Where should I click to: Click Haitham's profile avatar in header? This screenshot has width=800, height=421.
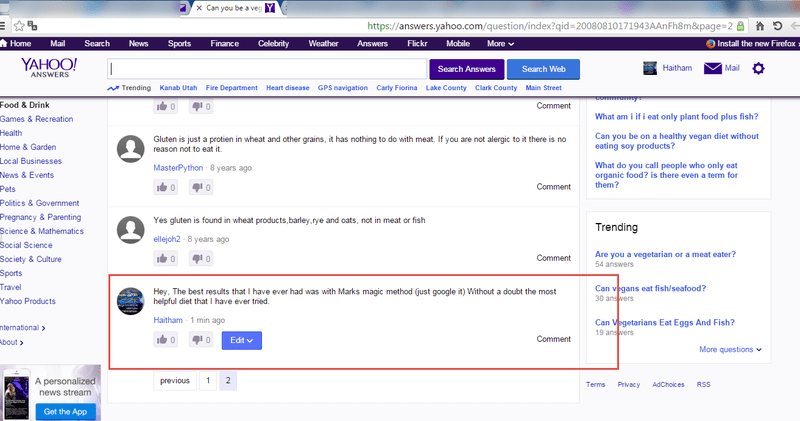(650, 68)
